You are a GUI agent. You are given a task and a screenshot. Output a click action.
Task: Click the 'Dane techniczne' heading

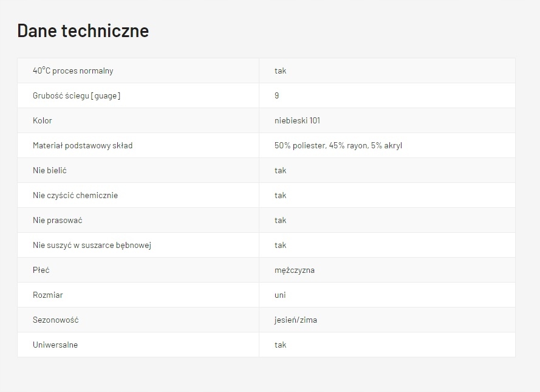pyautogui.click(x=83, y=30)
